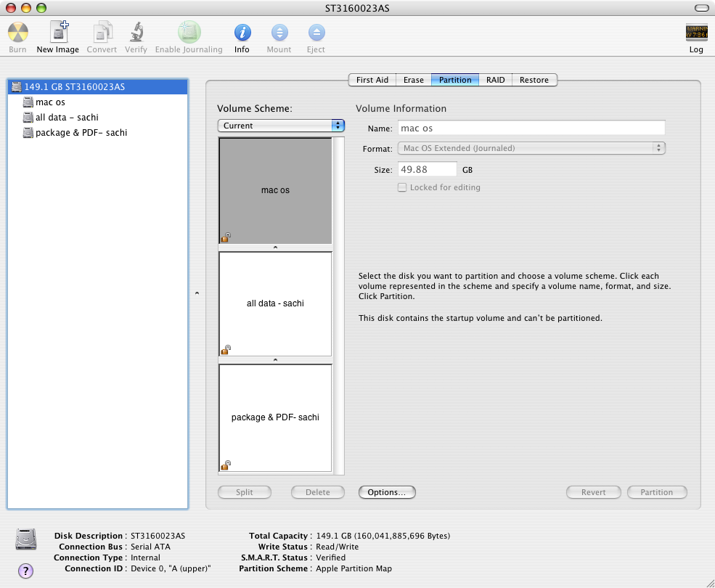Switch to the First Aid tab
Image resolution: width=715 pixels, height=588 pixels.
click(372, 80)
